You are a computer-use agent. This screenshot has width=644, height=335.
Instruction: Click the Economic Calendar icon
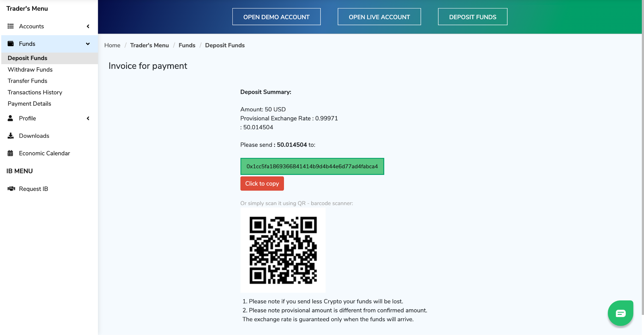point(10,153)
